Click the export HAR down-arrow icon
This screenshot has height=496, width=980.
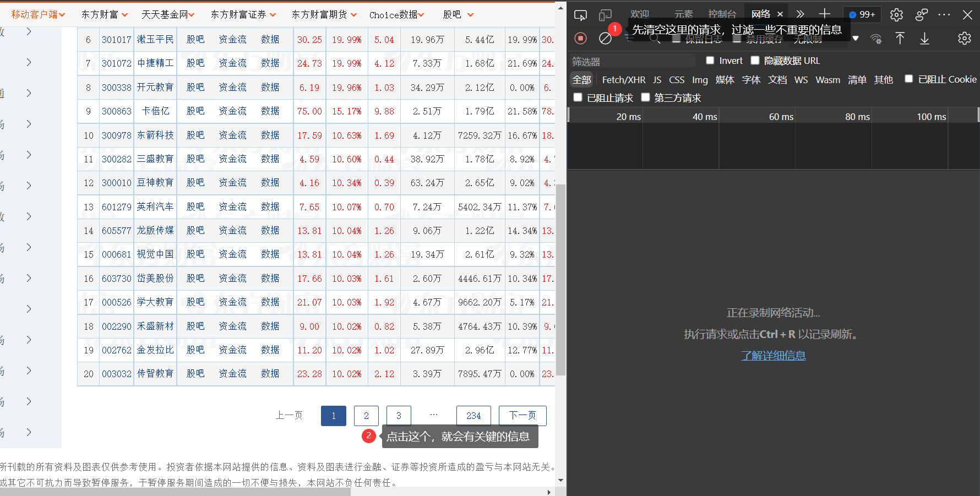coord(925,38)
